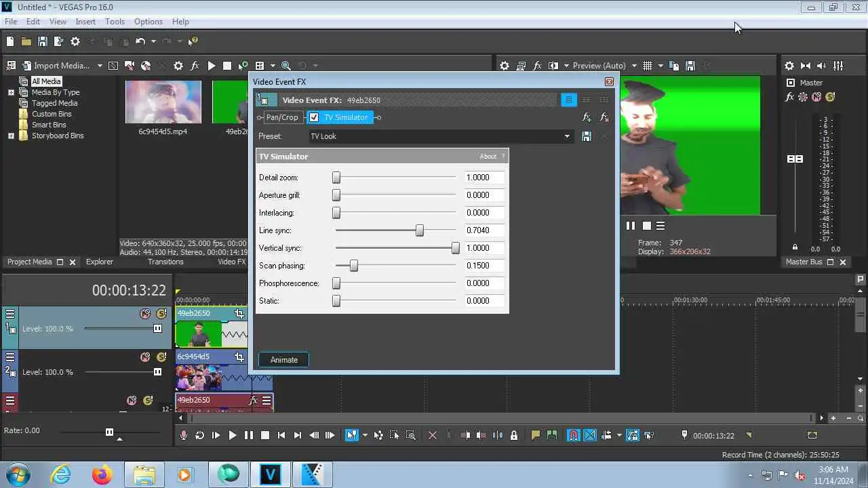The width and height of the screenshot is (868, 488).
Task: Open VEGAS Pro from the Windows taskbar
Action: click(270, 474)
